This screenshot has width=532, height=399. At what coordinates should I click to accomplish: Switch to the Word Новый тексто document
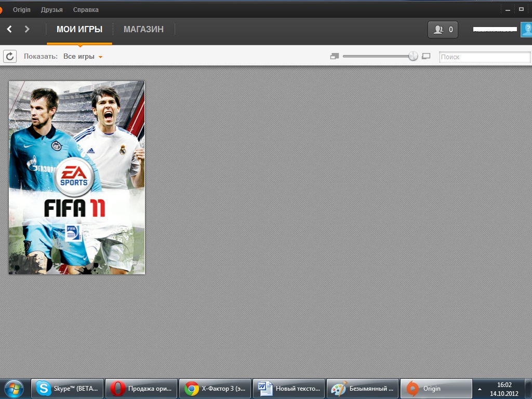pos(289,389)
